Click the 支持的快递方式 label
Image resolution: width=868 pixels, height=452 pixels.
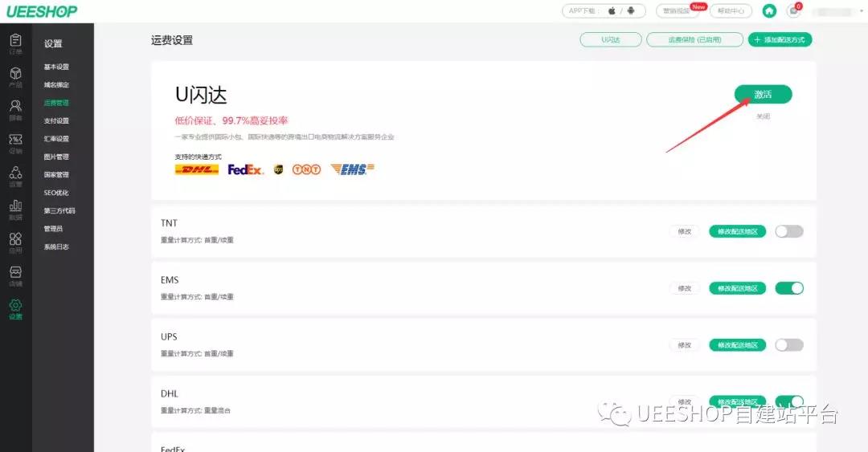[x=199, y=157]
